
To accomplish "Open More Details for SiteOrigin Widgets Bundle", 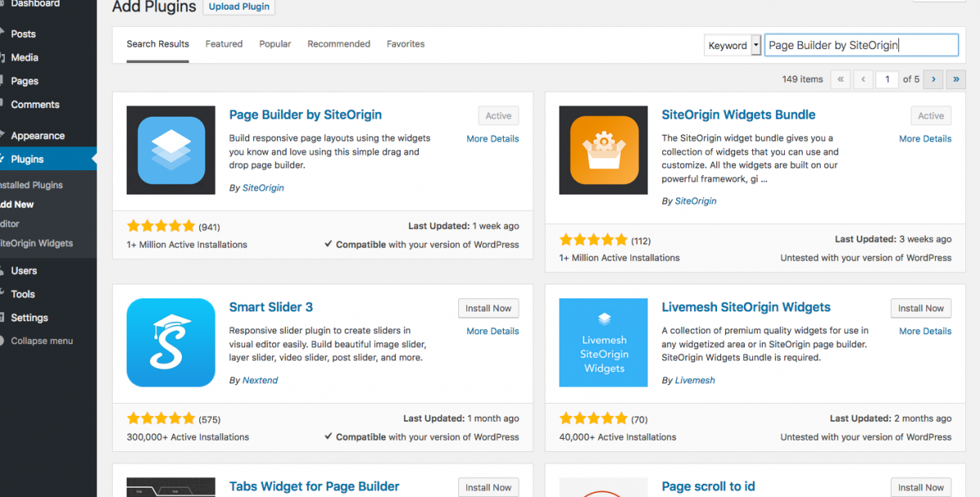I will click(924, 139).
